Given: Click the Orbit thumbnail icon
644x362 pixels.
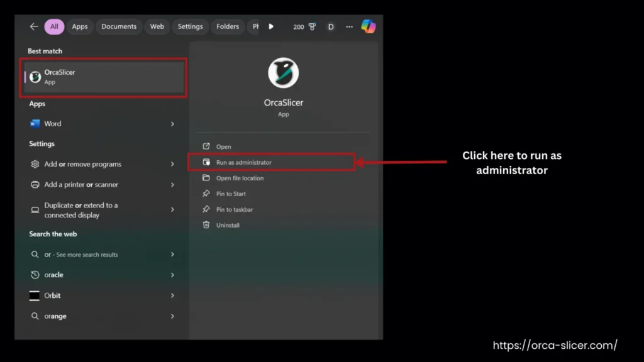Looking at the screenshot, I should tap(35, 295).
